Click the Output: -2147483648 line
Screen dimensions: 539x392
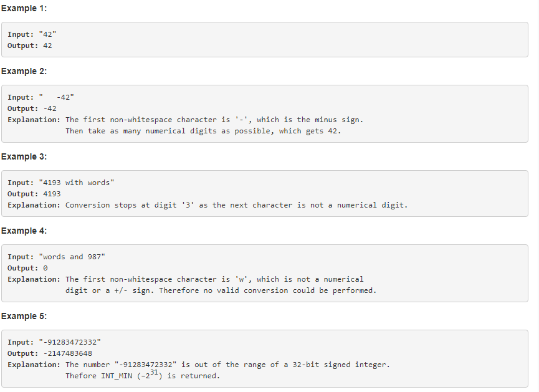coord(50,353)
